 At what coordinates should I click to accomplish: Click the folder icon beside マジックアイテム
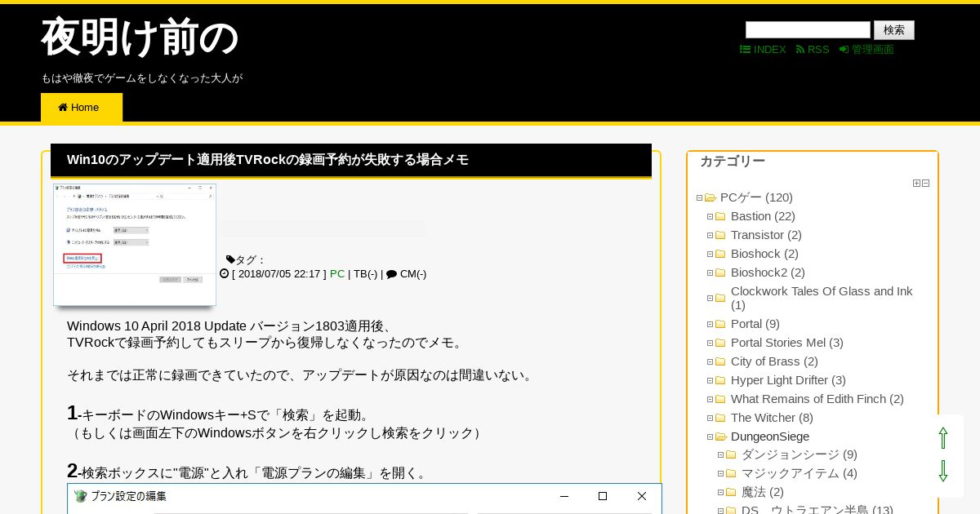coord(731,474)
